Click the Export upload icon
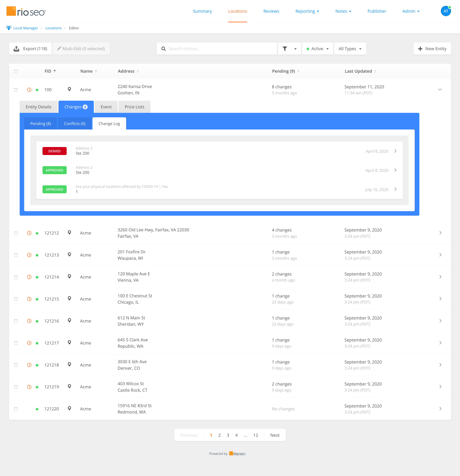 tap(16, 48)
